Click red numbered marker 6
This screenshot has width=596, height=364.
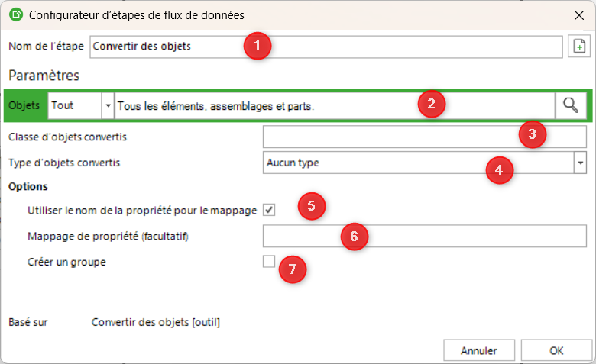click(354, 237)
